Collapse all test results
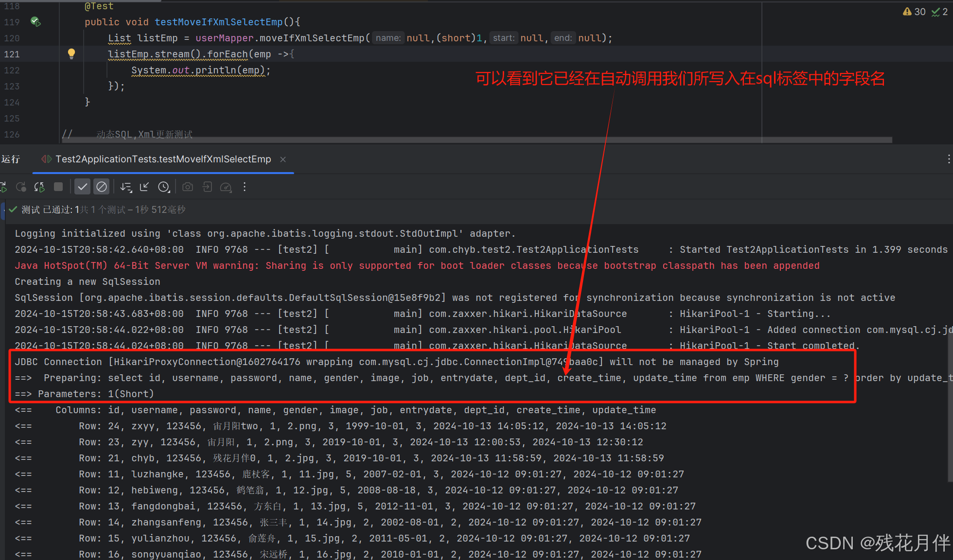This screenshot has height=560, width=953. point(144,187)
